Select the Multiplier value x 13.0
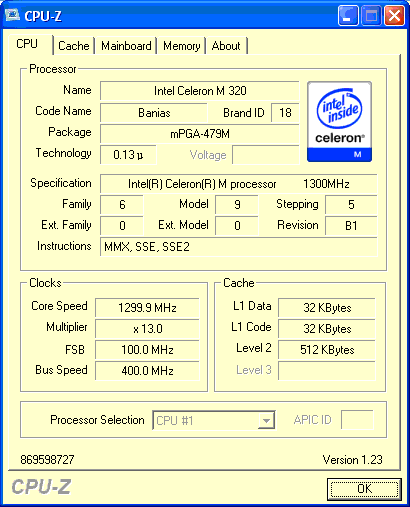The height and width of the screenshot is (507, 410). click(x=147, y=329)
